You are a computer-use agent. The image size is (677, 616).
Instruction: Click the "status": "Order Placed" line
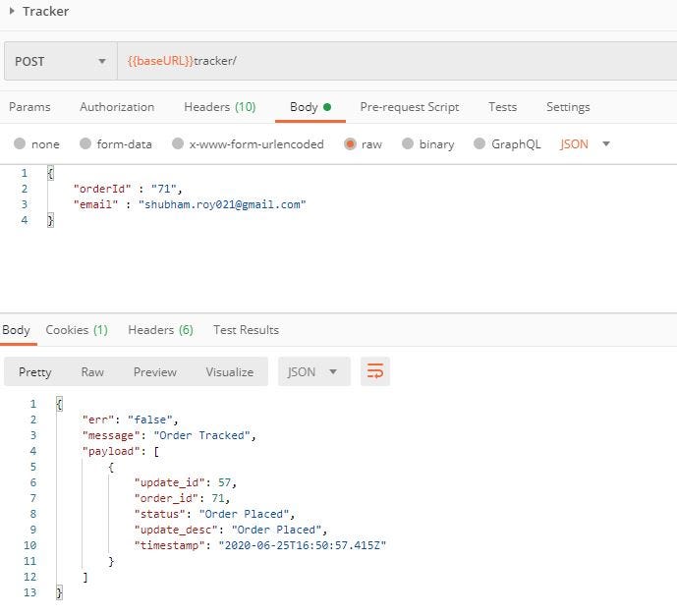pos(214,514)
